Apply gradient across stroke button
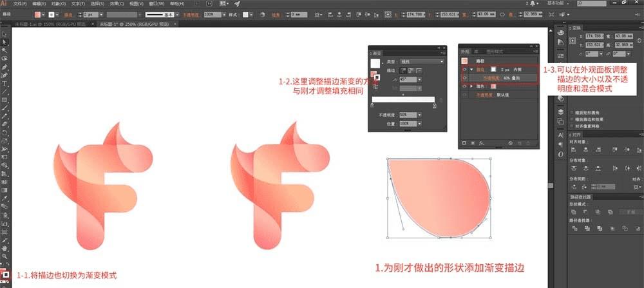The image size is (644, 288). click(x=419, y=71)
